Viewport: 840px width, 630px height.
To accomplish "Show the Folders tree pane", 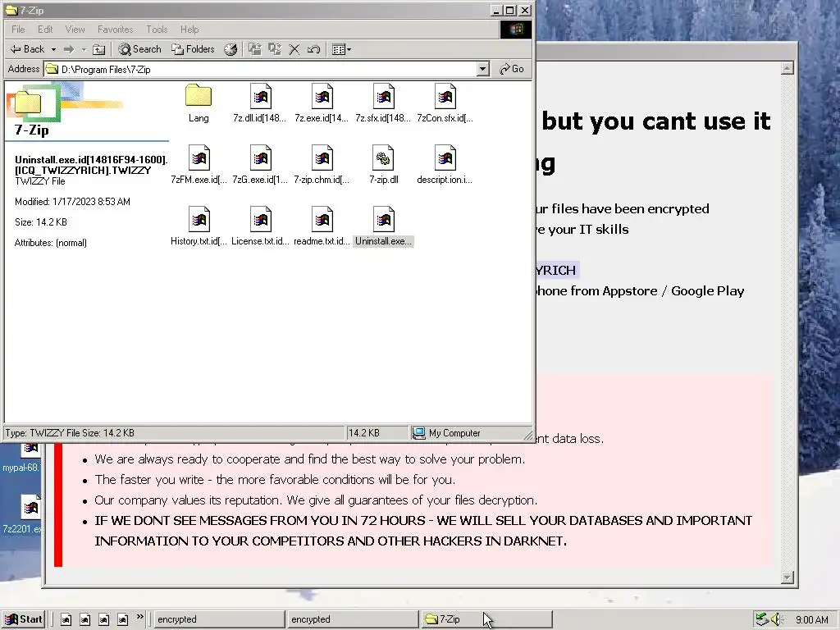I will 193,49.
